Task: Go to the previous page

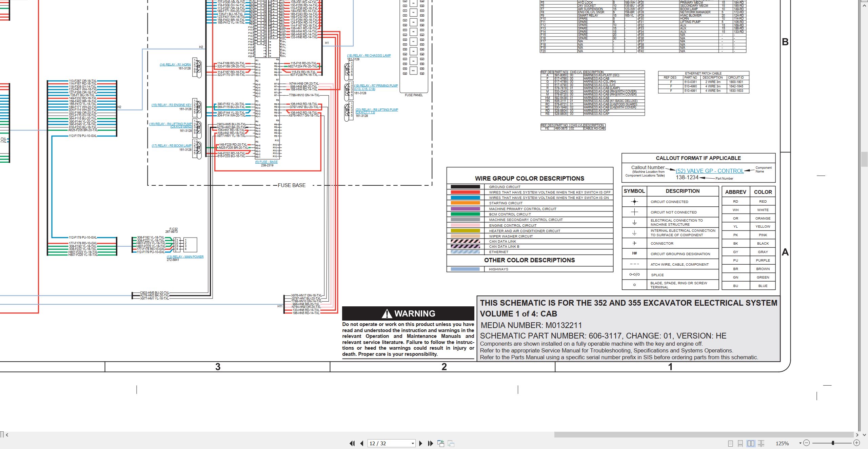Action: (x=362, y=443)
